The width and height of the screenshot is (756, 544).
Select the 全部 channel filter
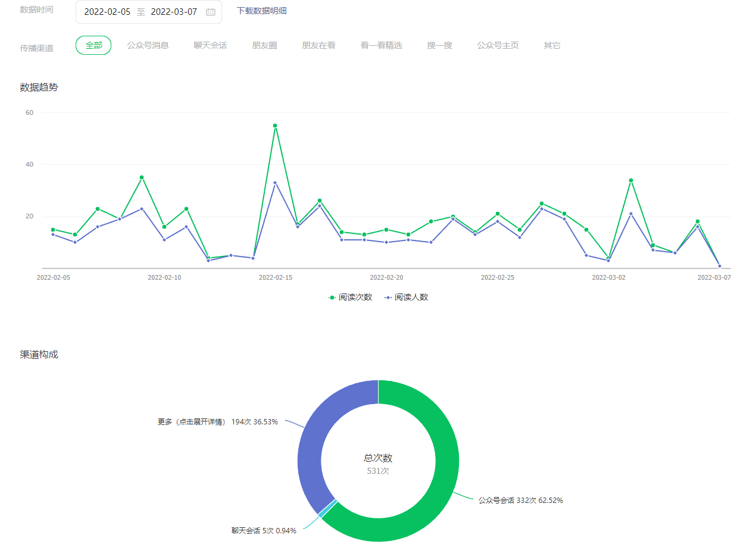(x=93, y=45)
